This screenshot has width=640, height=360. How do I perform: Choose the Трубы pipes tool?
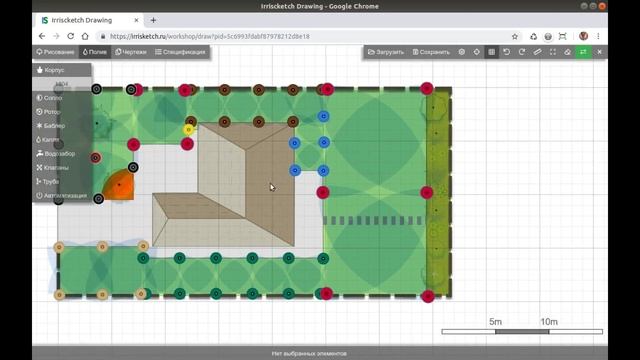[62, 181]
